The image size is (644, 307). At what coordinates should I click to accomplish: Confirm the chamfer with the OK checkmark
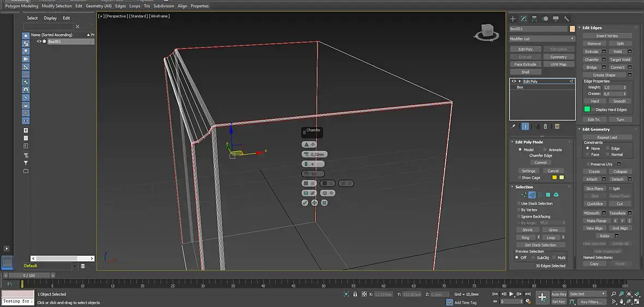(x=305, y=202)
